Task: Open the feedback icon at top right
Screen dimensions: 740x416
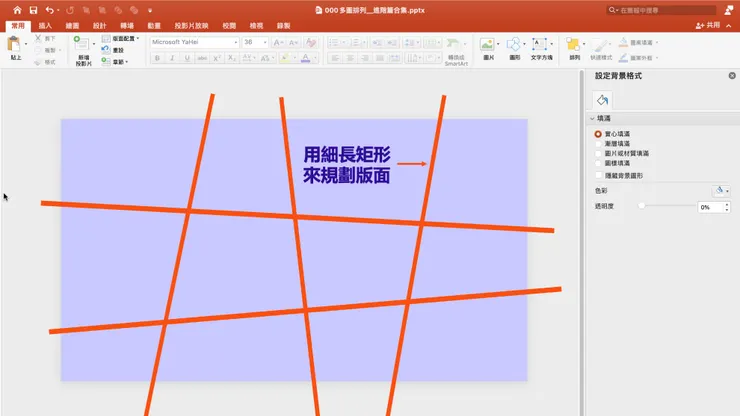Action: (x=729, y=10)
